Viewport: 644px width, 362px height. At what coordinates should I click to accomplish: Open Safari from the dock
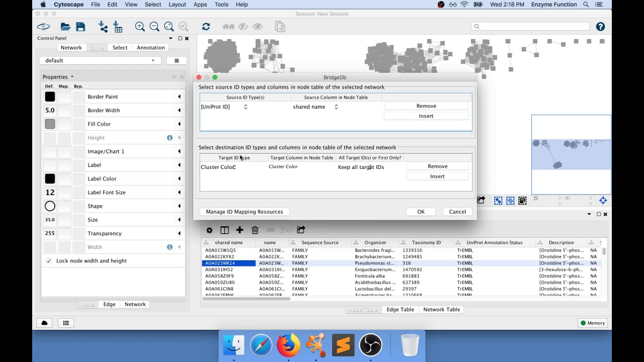pos(261,345)
